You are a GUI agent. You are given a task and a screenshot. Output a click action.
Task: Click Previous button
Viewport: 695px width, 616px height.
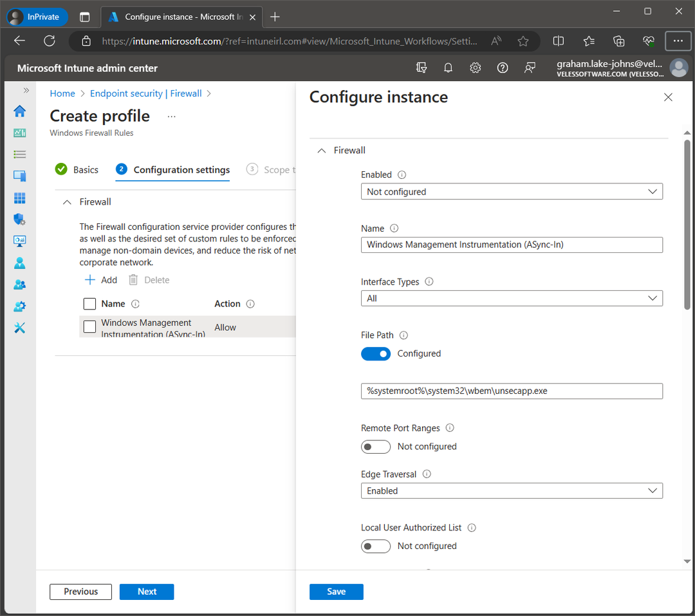[x=80, y=592]
